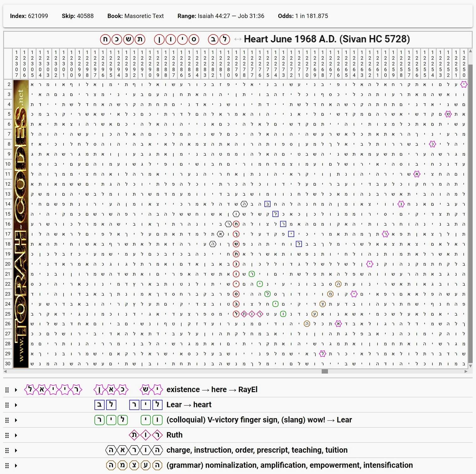Click drag handle of the RayEl row
The image size is (476, 474).
point(7,390)
